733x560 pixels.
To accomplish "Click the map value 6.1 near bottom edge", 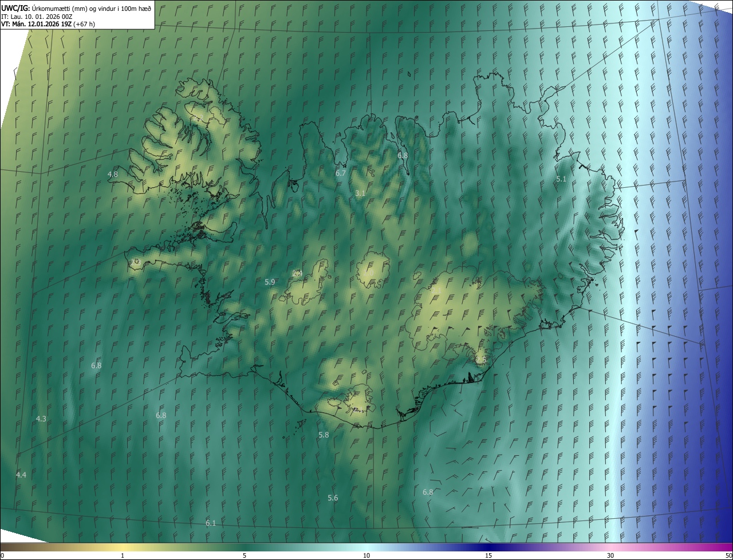I will pos(211,523).
